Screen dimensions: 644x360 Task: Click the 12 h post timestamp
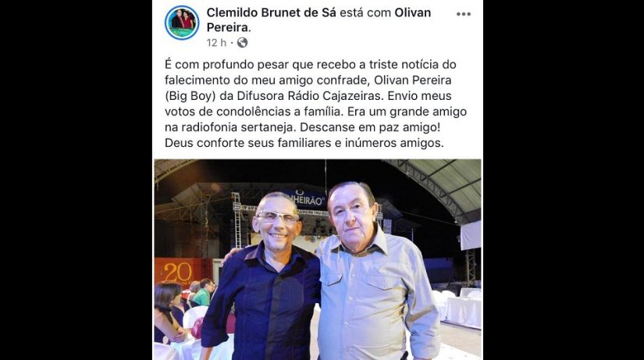click(x=216, y=43)
